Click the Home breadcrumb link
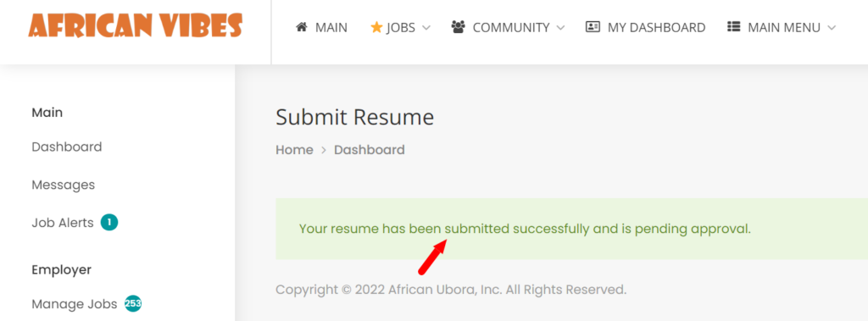 click(294, 149)
